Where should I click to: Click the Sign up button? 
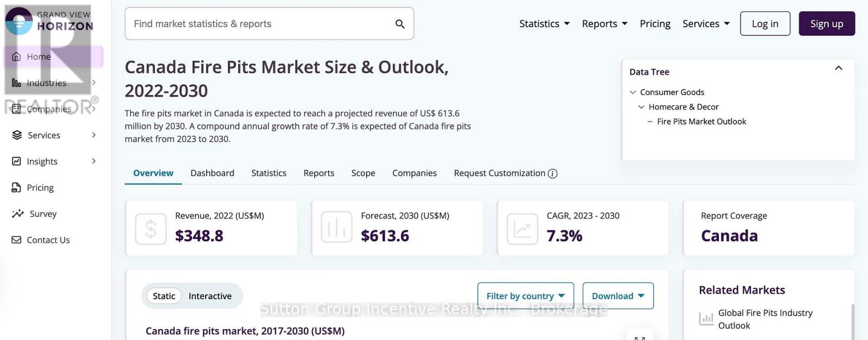[x=826, y=24]
